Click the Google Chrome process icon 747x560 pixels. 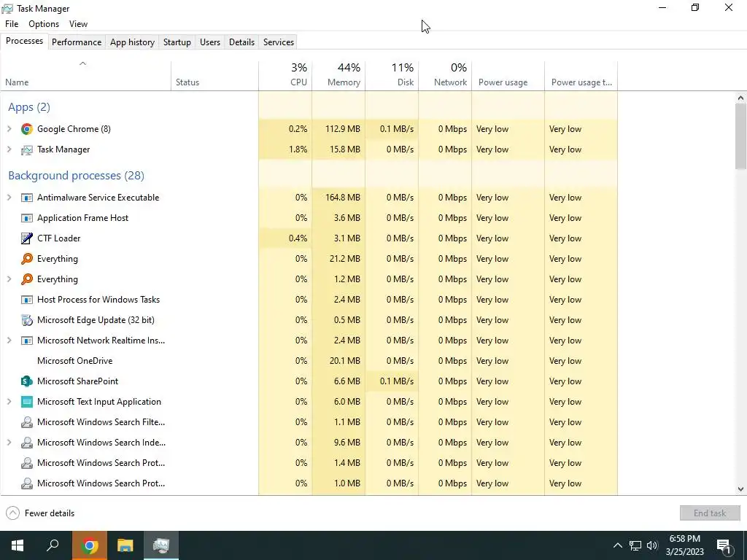(x=27, y=129)
